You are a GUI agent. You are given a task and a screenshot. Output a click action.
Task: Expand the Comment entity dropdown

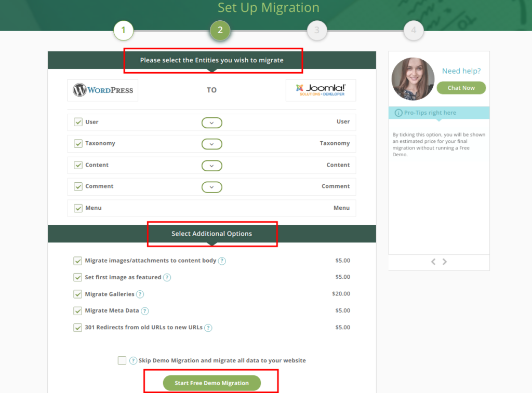(x=212, y=187)
